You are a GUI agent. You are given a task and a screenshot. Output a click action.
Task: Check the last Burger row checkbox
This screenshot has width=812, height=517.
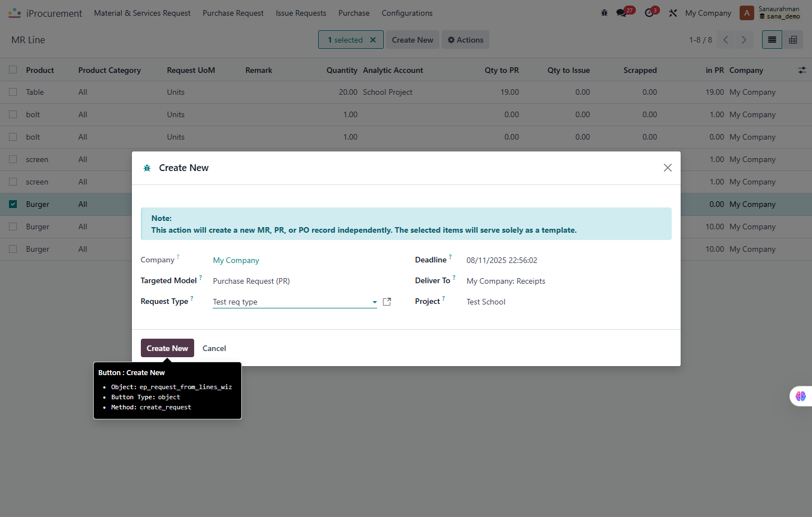(13, 249)
